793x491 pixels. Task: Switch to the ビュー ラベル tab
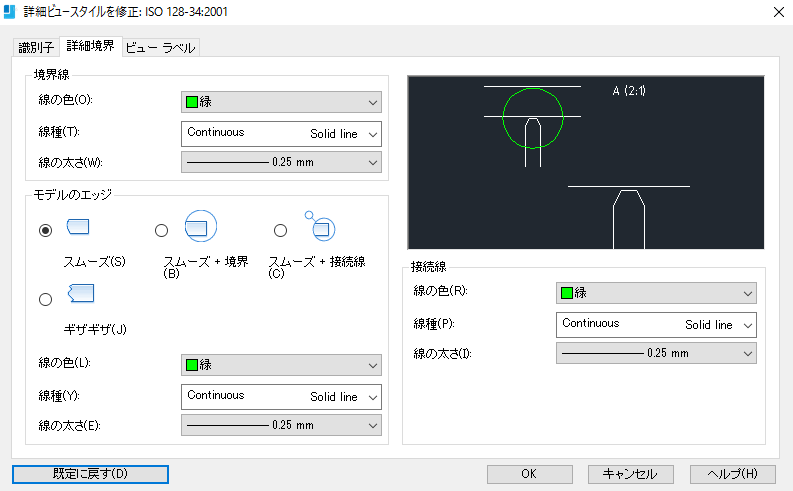[160, 47]
